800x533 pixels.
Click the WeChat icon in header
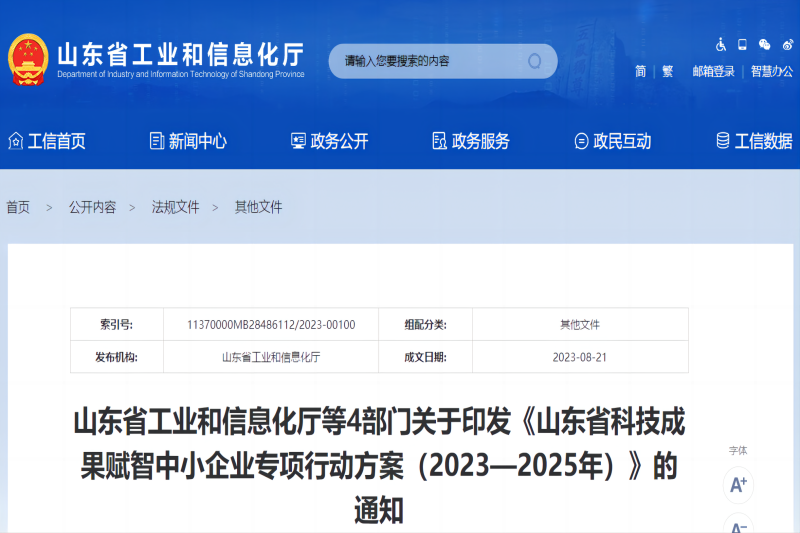coord(764,44)
